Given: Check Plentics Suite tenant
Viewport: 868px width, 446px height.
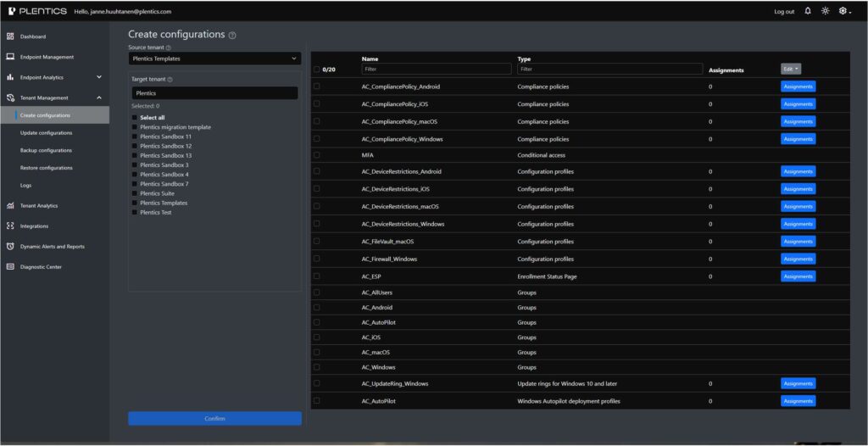Looking at the screenshot, I should coord(135,193).
